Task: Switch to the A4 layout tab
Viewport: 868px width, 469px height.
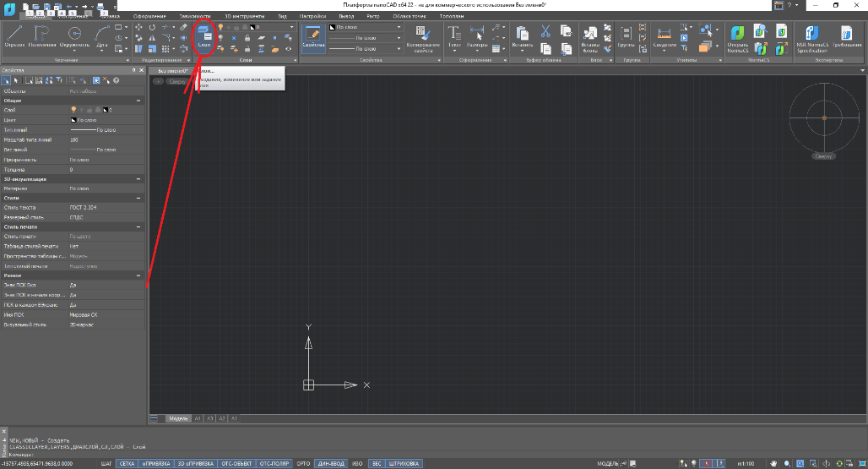Action: [198, 418]
